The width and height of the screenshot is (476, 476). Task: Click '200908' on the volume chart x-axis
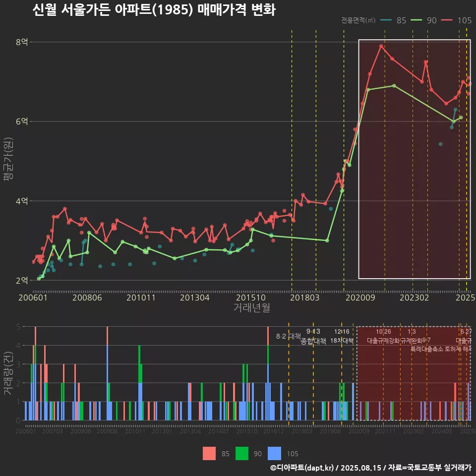107,431
